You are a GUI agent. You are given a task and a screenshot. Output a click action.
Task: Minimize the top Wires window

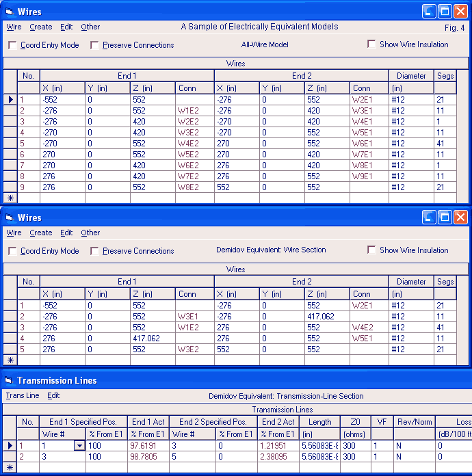428,11
